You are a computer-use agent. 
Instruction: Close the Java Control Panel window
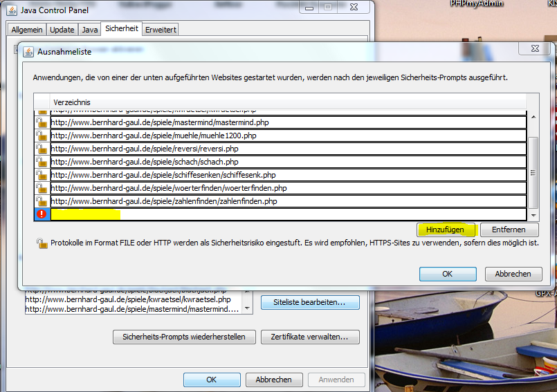click(x=354, y=8)
